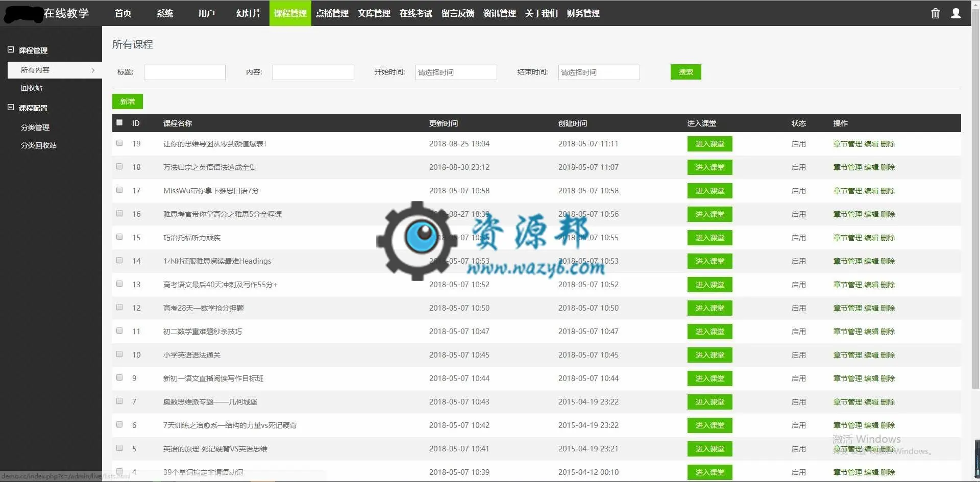Collapse the 课程管理 sidebar section icon
The image size is (980, 482).
(11, 50)
